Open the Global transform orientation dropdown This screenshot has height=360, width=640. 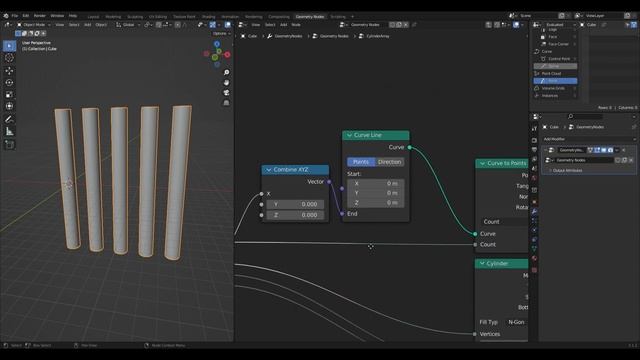point(128,25)
